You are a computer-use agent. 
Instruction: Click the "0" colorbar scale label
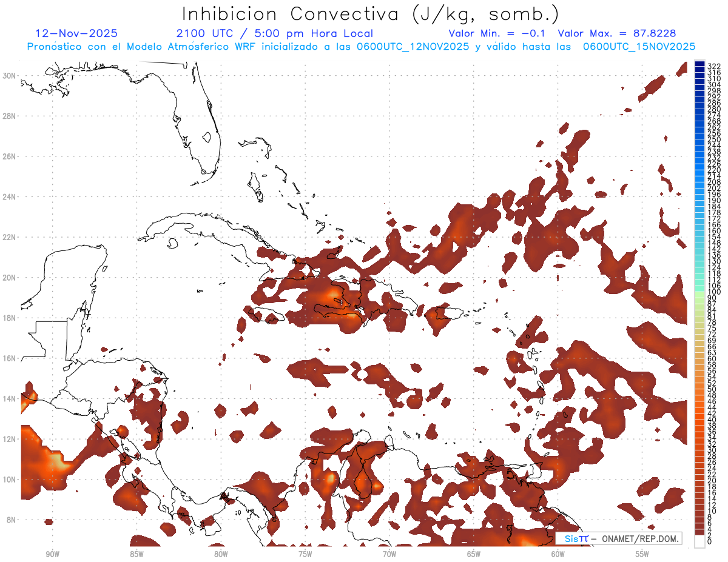pyautogui.click(x=710, y=541)
